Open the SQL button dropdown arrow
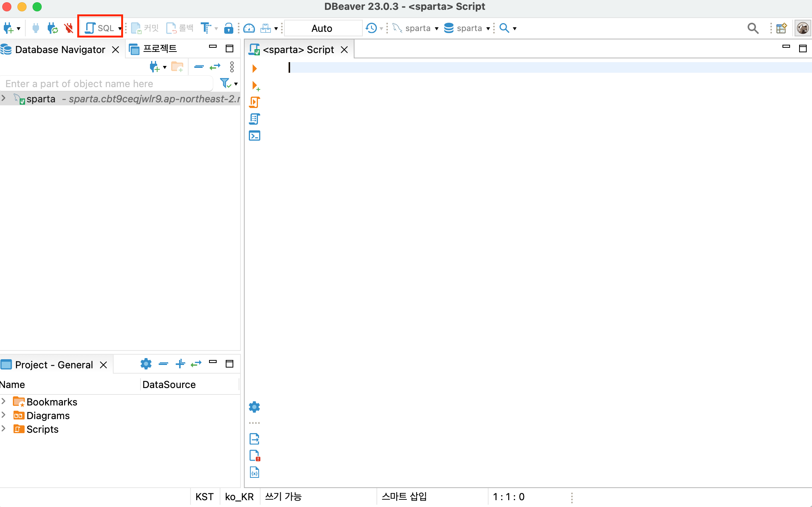 click(120, 28)
